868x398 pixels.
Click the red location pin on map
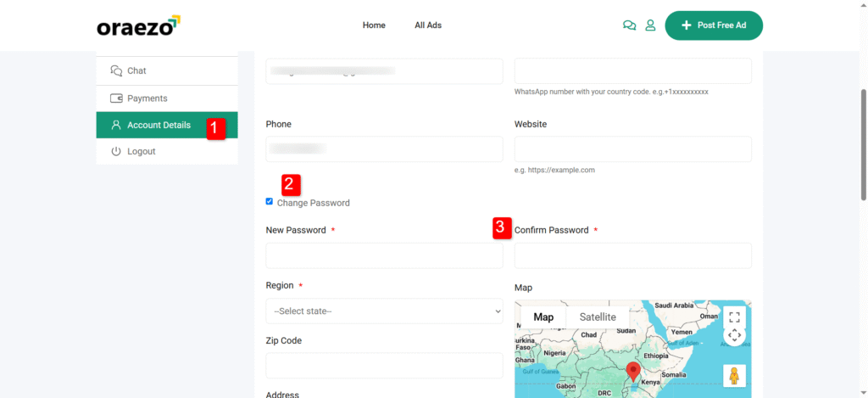(x=632, y=371)
